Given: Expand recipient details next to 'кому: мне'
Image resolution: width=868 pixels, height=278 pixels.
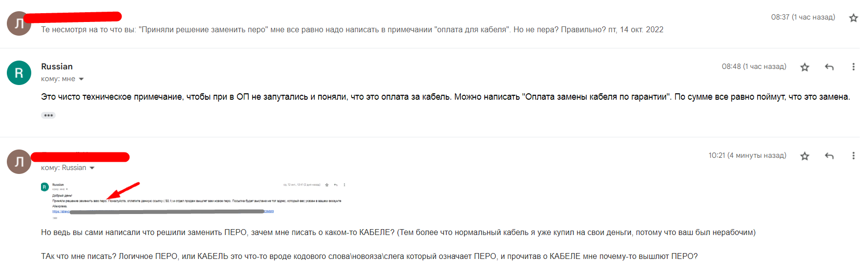Looking at the screenshot, I should click(82, 79).
